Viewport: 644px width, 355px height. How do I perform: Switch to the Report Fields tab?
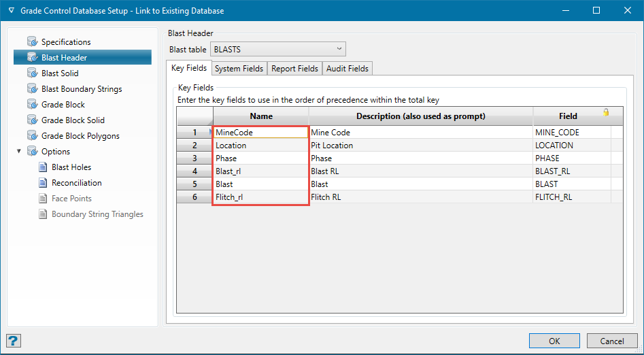point(294,69)
